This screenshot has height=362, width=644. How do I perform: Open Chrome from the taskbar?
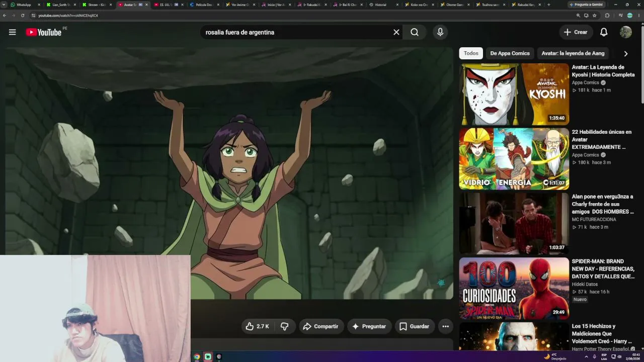[197, 357]
